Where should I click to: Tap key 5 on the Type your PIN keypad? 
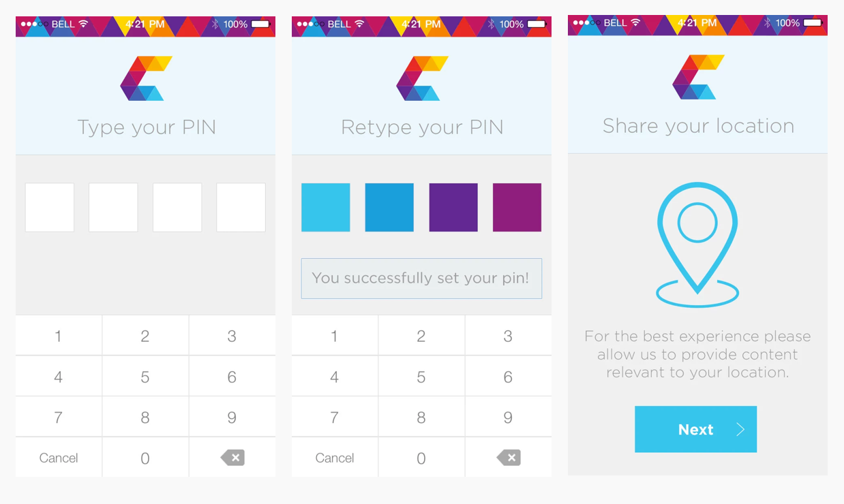pos(145,377)
